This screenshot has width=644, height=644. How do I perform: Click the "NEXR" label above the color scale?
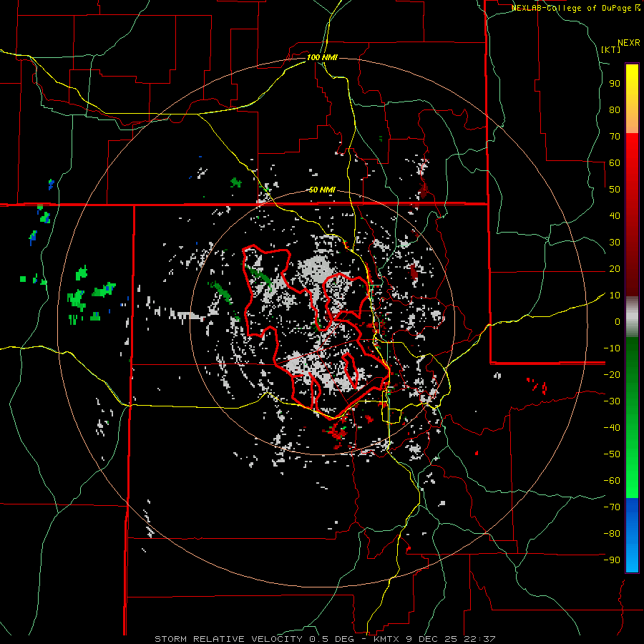coord(629,43)
